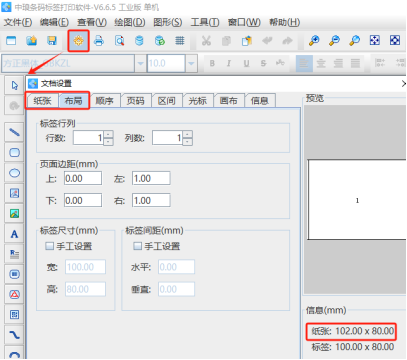
Task: Click the left margin input field
Action: tap(151, 178)
